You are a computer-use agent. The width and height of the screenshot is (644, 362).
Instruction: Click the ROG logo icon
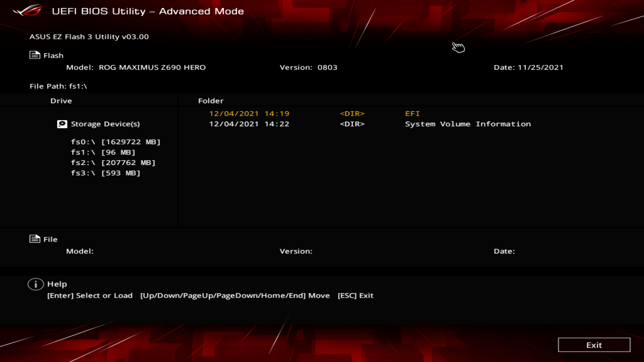coord(28,10)
